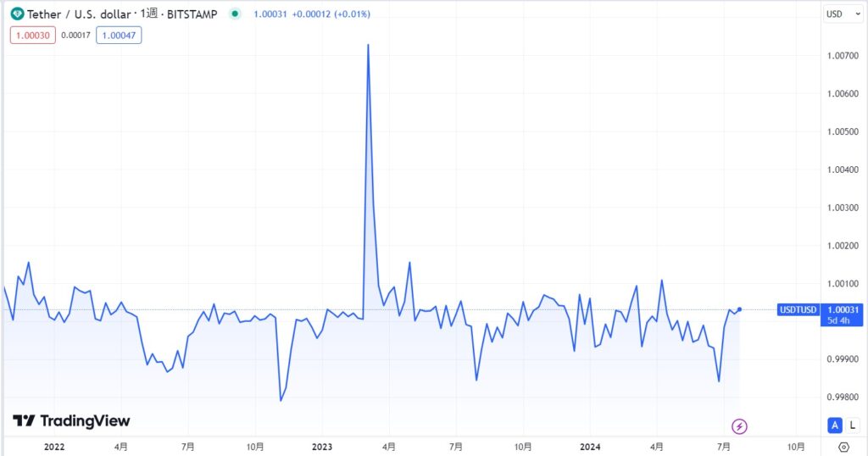Viewport: 868px width, 456px height.
Task: Click the 1.00100 price axis label
Action: click(x=843, y=284)
